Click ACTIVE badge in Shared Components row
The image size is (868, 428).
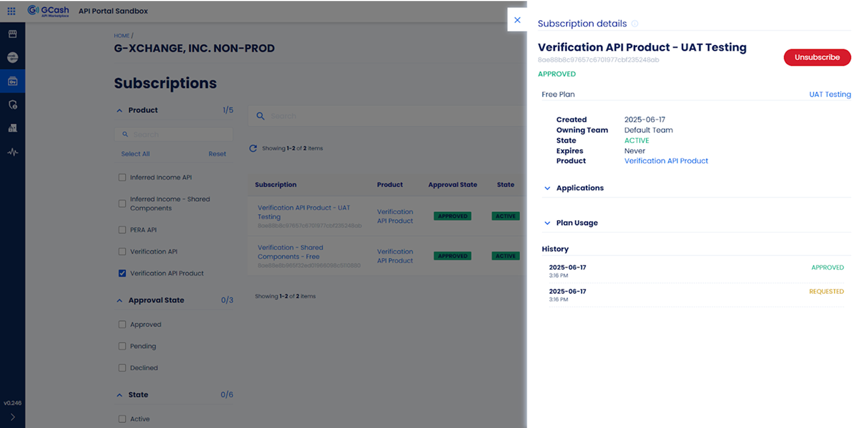(x=506, y=256)
